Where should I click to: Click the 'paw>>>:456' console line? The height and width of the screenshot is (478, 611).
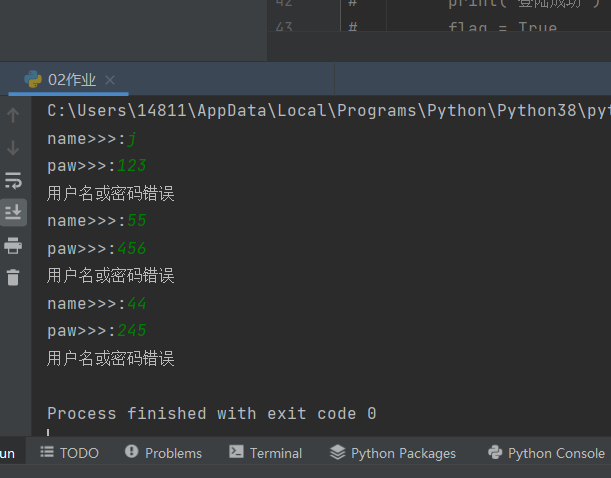point(97,249)
